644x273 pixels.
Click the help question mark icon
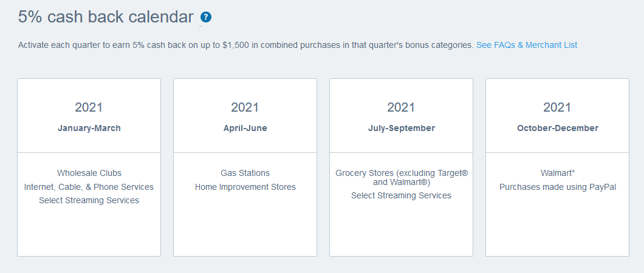[x=206, y=17]
